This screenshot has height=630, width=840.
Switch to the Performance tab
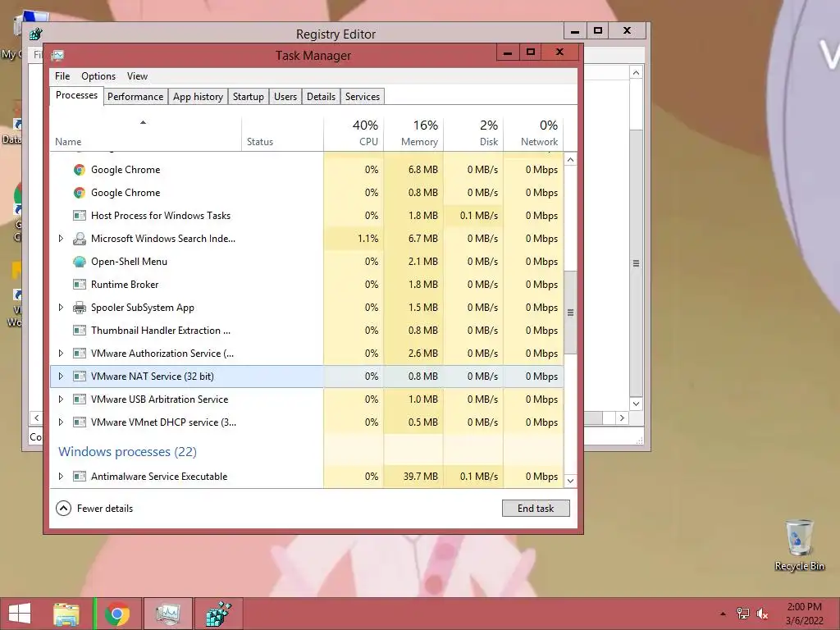[x=135, y=97]
